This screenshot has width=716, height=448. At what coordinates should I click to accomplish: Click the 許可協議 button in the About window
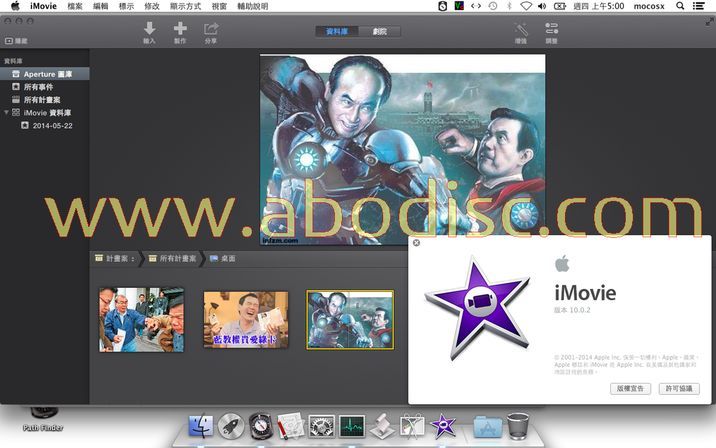[x=681, y=387]
